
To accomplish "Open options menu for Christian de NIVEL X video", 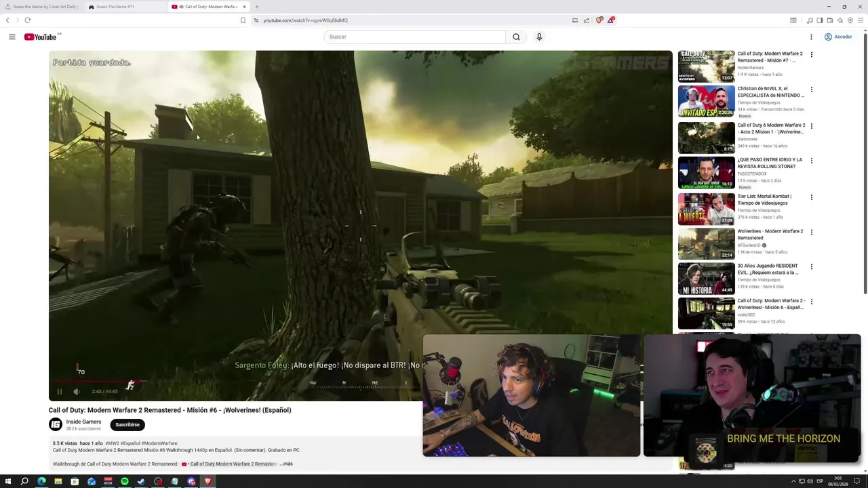I will [x=811, y=89].
